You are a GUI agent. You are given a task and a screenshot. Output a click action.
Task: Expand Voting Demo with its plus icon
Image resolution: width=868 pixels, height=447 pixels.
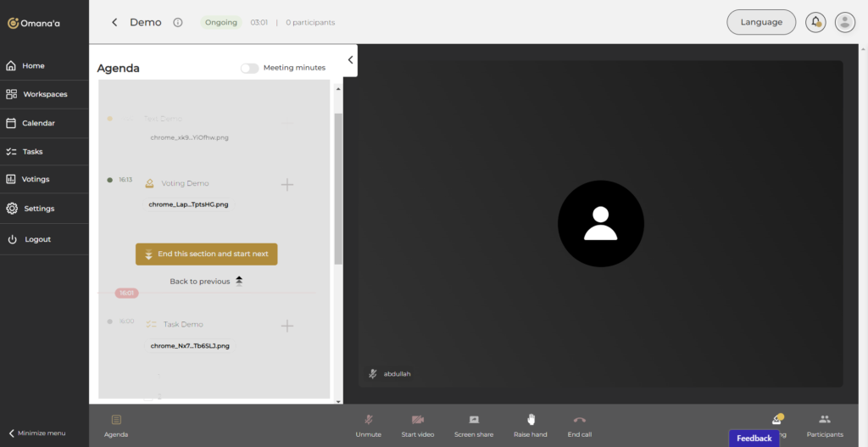click(x=287, y=184)
